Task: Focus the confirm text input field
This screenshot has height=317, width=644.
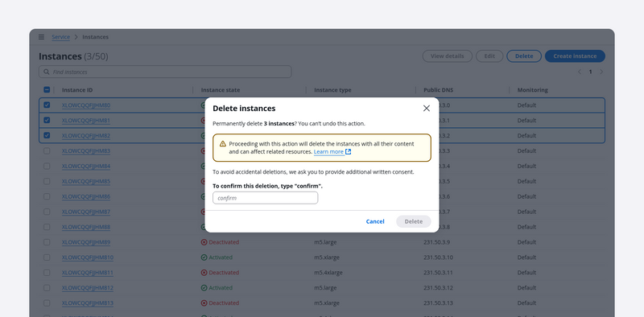Action: [x=266, y=198]
